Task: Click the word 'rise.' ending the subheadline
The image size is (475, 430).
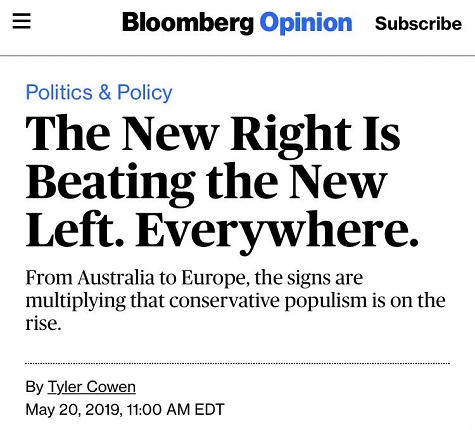Action: (44, 323)
